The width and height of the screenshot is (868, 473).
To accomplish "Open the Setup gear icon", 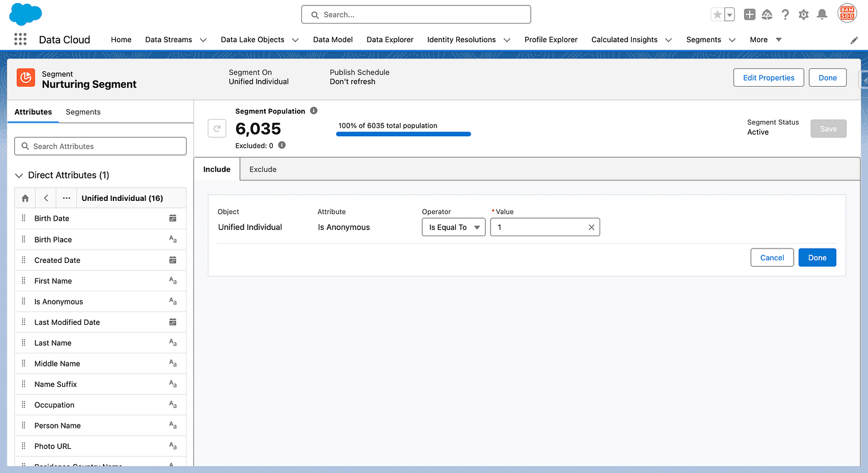I will (804, 14).
